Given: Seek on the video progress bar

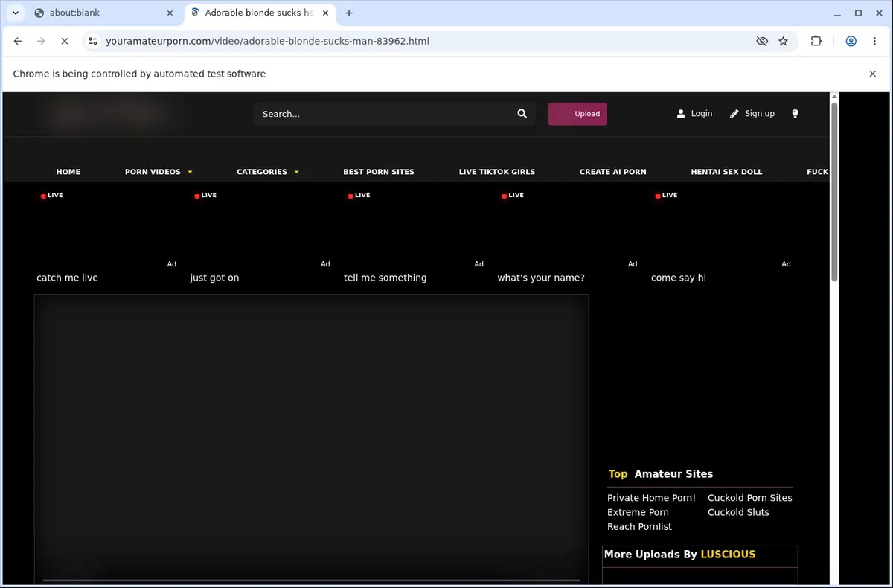Looking at the screenshot, I should 311,580.
